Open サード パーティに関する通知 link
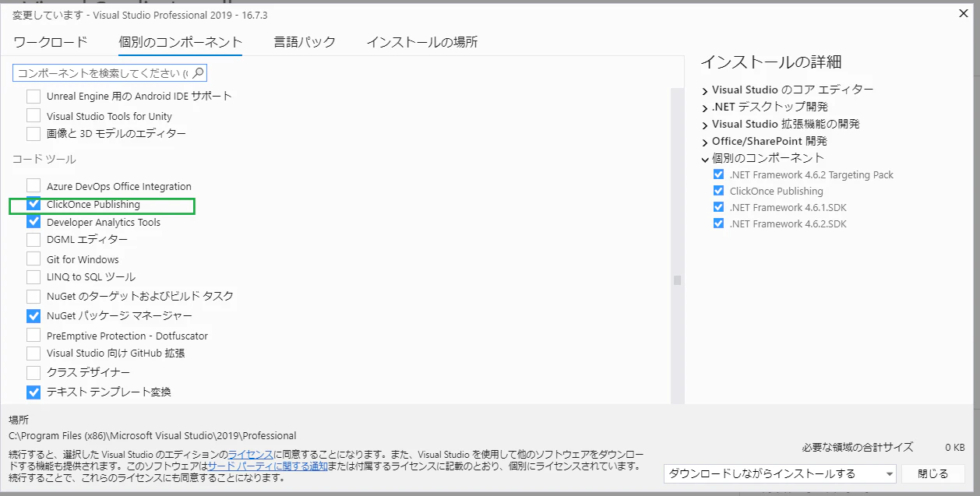The image size is (980, 496). click(x=267, y=466)
